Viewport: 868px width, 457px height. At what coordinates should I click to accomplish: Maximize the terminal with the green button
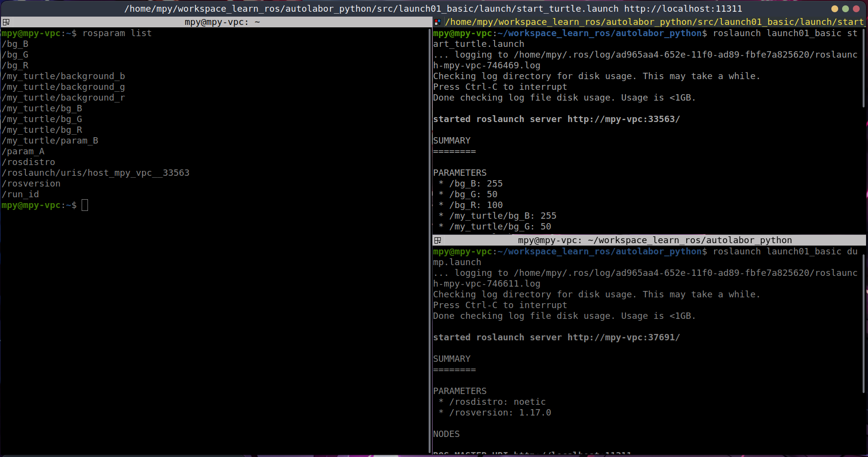point(846,9)
